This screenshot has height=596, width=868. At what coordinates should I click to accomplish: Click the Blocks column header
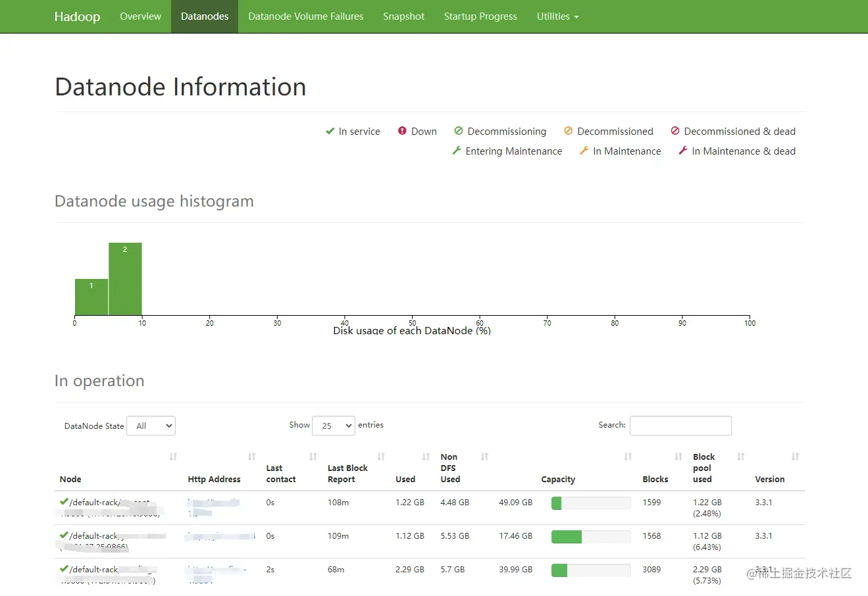tap(655, 480)
